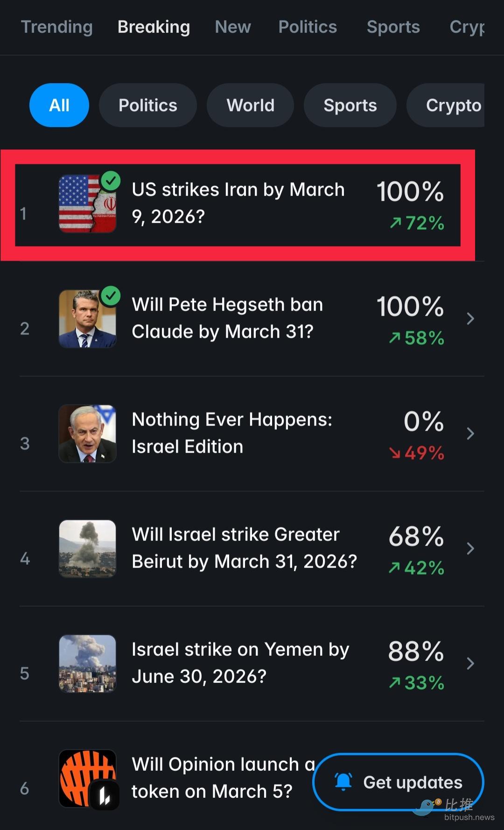Screen dimensions: 504x830
Task: Switch to the Trending tab
Action: pyautogui.click(x=57, y=27)
